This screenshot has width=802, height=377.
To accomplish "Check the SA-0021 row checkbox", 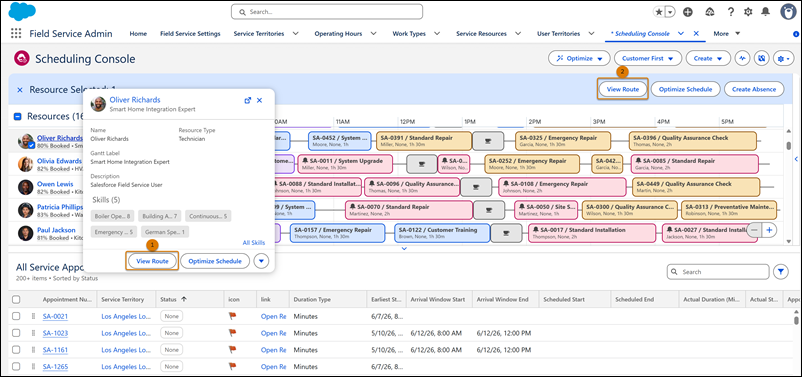I will point(16,316).
